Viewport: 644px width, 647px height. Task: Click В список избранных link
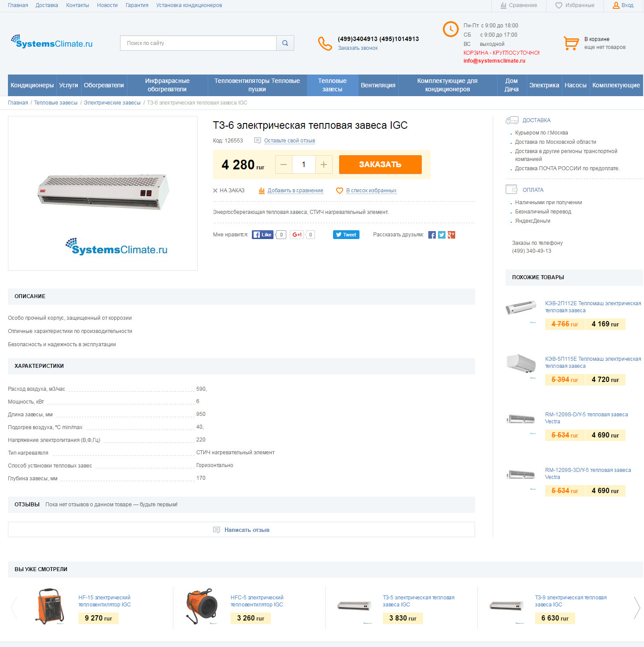point(371,191)
